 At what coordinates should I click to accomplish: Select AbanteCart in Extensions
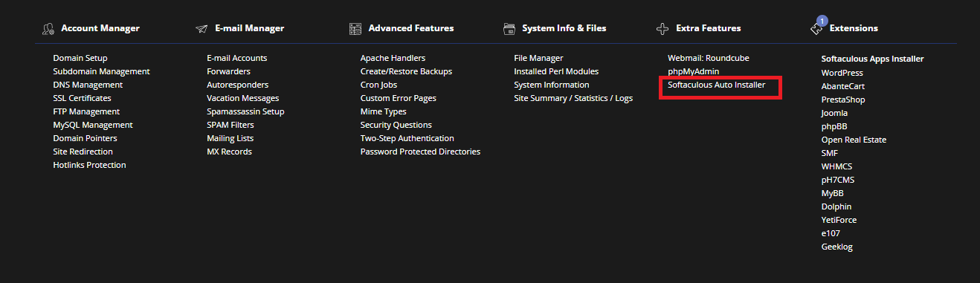pyautogui.click(x=842, y=86)
